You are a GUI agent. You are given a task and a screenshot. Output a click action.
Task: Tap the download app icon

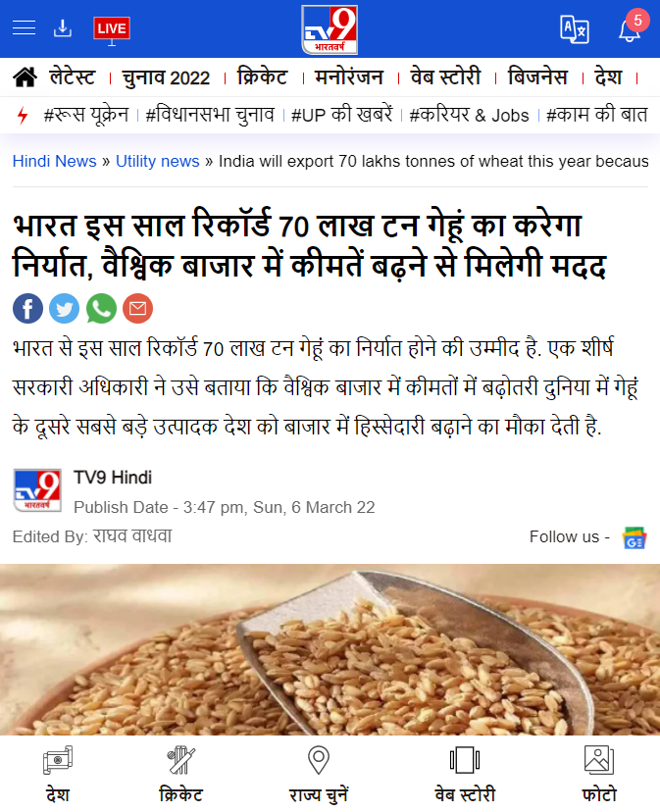pyautogui.click(x=63, y=28)
